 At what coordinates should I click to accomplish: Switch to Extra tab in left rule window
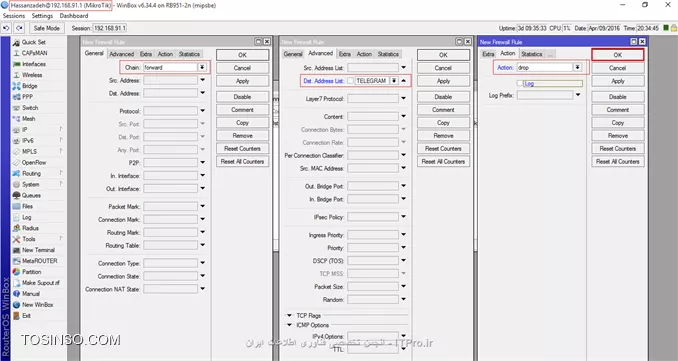[146, 54]
